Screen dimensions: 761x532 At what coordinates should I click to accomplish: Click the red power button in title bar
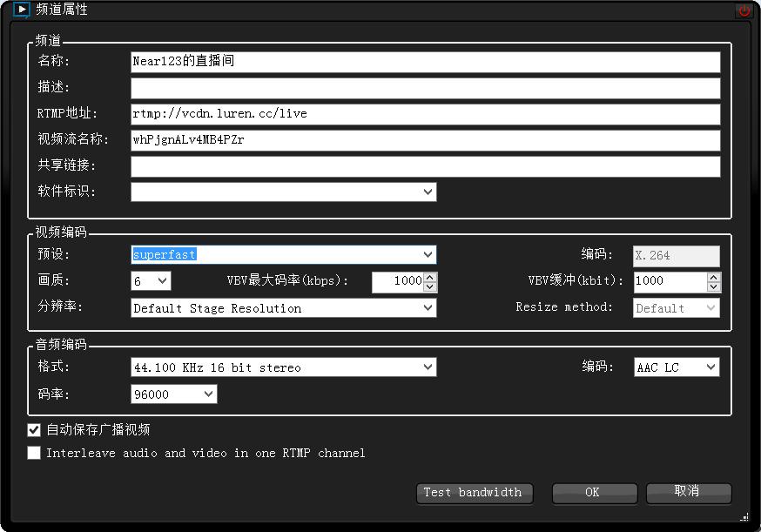coord(746,10)
